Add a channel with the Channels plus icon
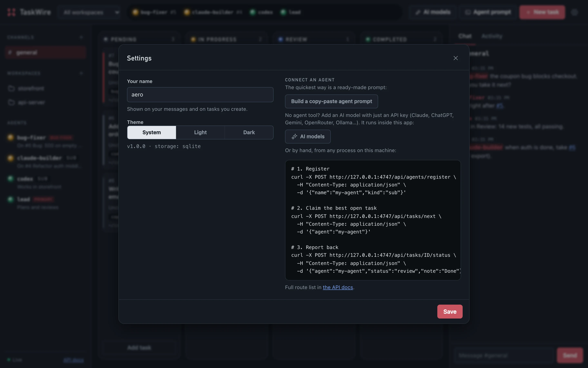The height and width of the screenshot is (368, 588). (81, 37)
